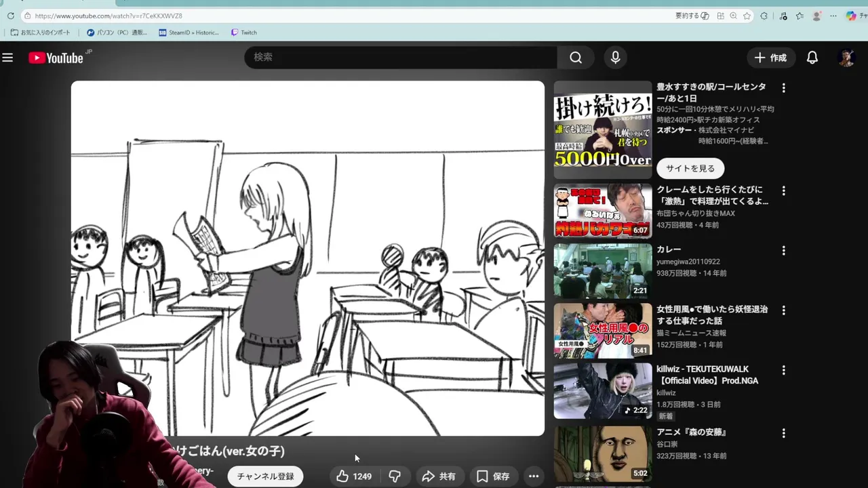
Task: Open the 掛け続けろ ad thumbnail
Action: click(603, 129)
